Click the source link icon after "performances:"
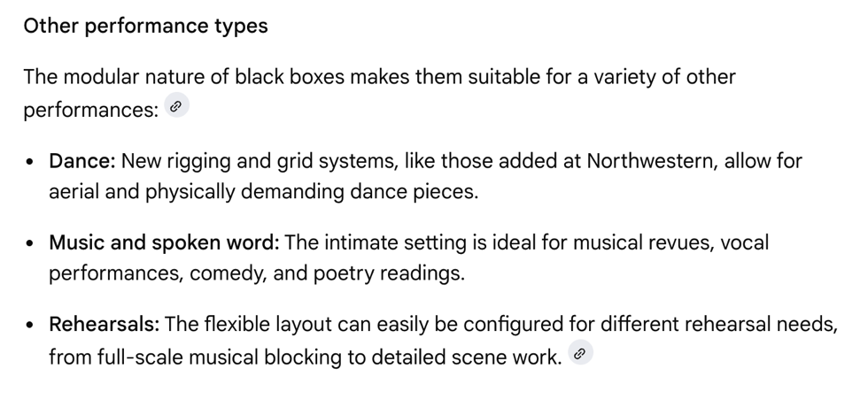 (x=177, y=107)
